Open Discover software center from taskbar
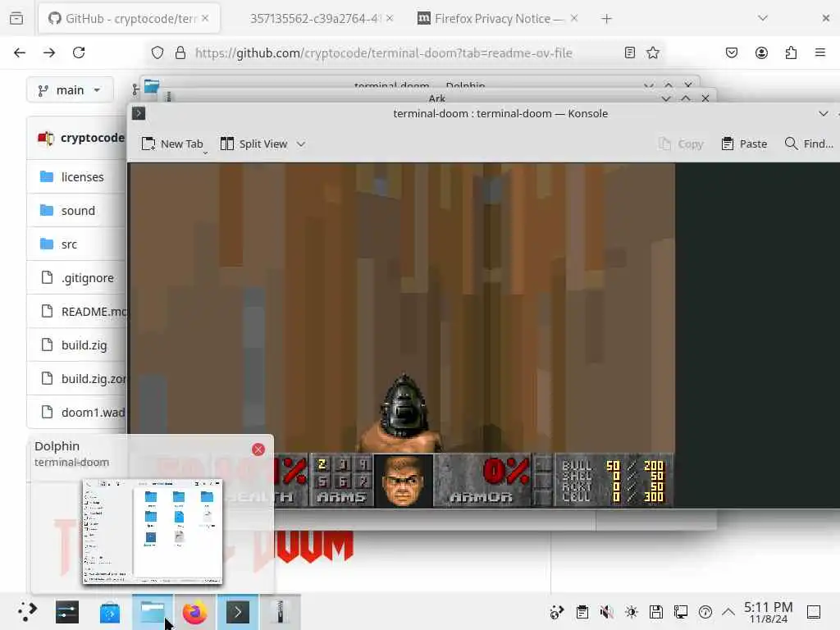Viewport: 840px width, 630px height. click(110, 612)
